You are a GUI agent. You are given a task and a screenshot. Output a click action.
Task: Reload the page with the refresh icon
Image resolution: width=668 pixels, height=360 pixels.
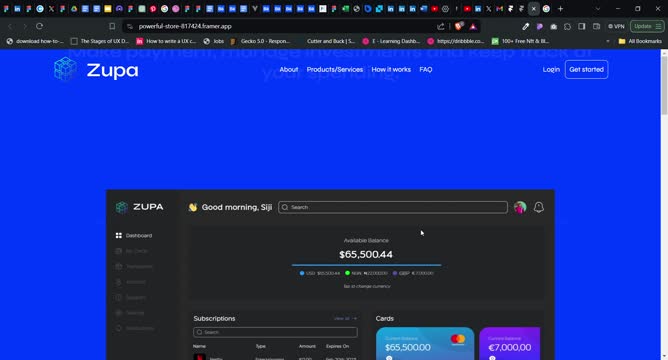pos(39,26)
